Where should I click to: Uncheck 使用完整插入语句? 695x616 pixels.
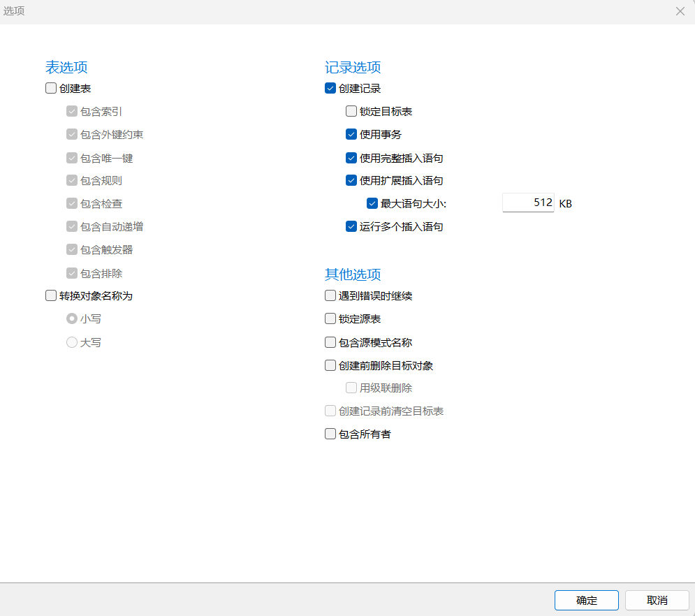click(351, 158)
